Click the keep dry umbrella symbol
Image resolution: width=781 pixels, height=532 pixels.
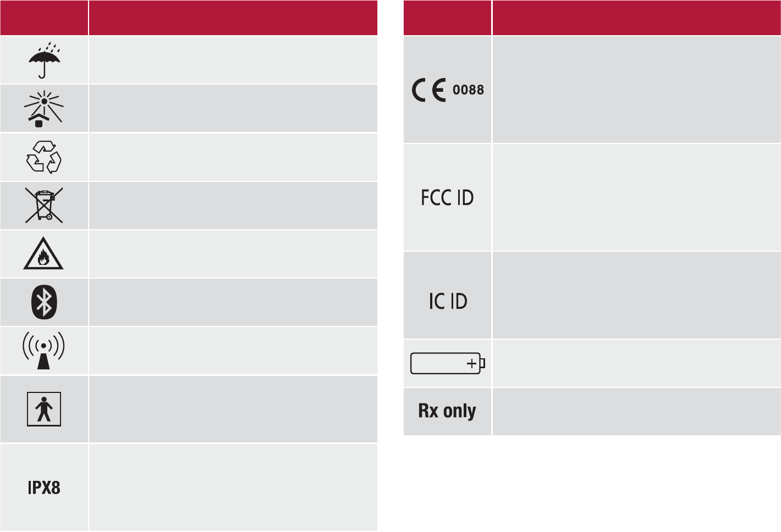(44, 60)
